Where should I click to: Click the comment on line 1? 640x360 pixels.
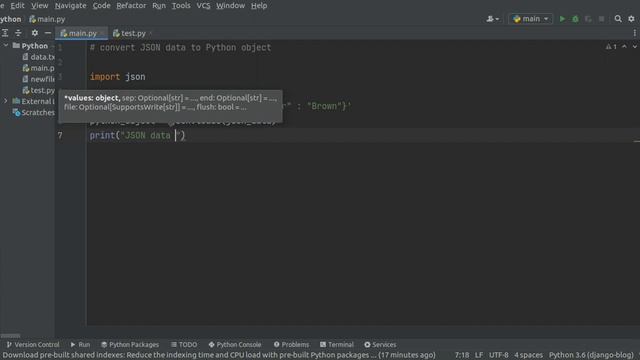[180, 48]
